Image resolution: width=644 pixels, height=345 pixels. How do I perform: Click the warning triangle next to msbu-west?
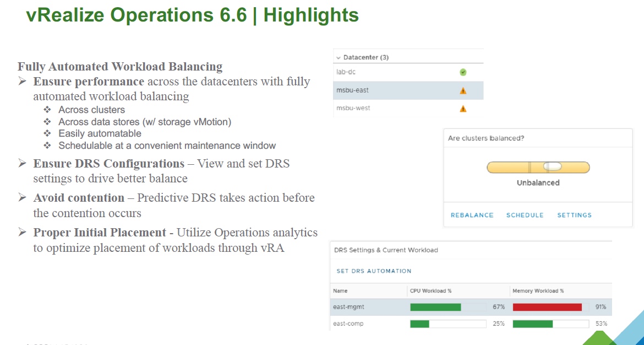coord(463,109)
